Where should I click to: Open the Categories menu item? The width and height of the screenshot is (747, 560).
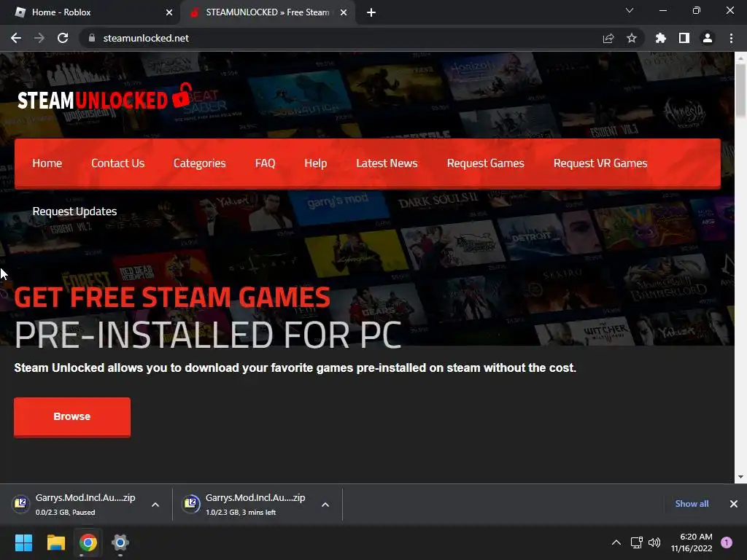pos(200,163)
